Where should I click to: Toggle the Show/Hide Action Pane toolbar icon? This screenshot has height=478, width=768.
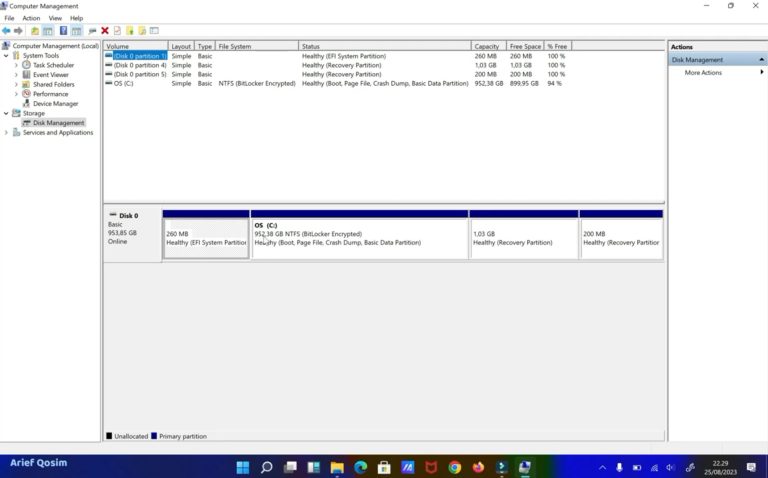pos(76,31)
